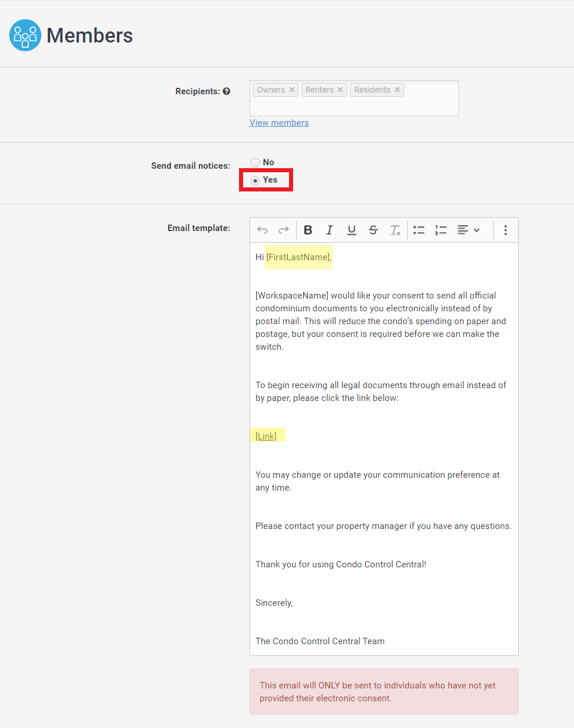Click the Members icon in the page header
The height and width of the screenshot is (728, 574).
point(25,35)
